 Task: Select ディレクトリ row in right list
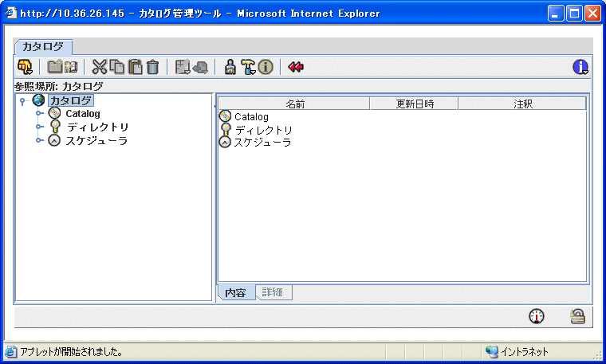264,130
